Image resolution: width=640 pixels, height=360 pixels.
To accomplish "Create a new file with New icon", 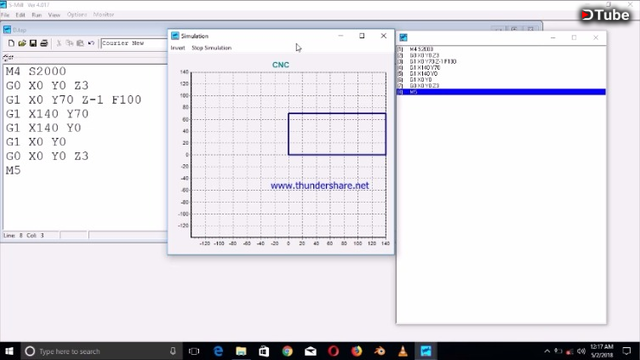I will (11, 43).
